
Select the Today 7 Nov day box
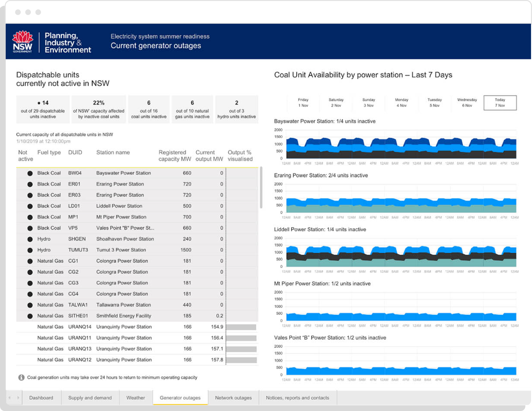click(x=500, y=103)
